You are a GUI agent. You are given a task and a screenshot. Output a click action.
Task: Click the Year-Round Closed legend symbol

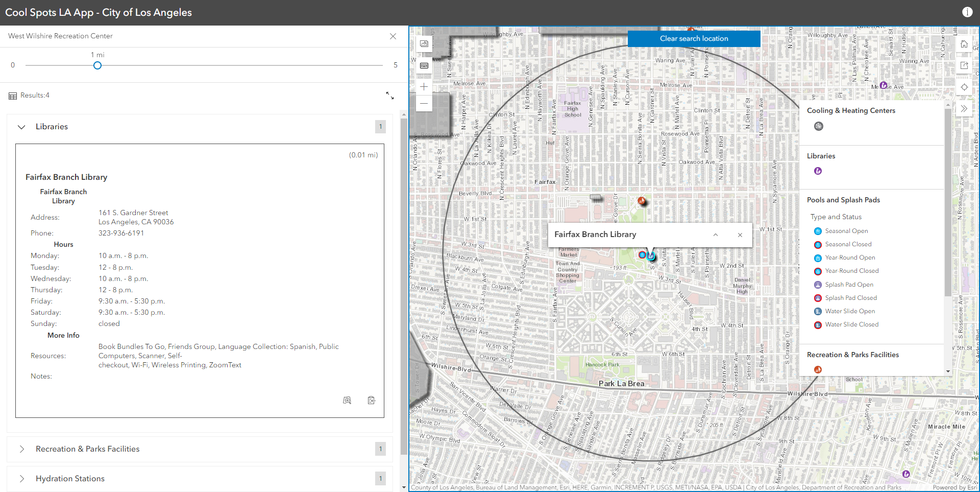[x=818, y=271]
